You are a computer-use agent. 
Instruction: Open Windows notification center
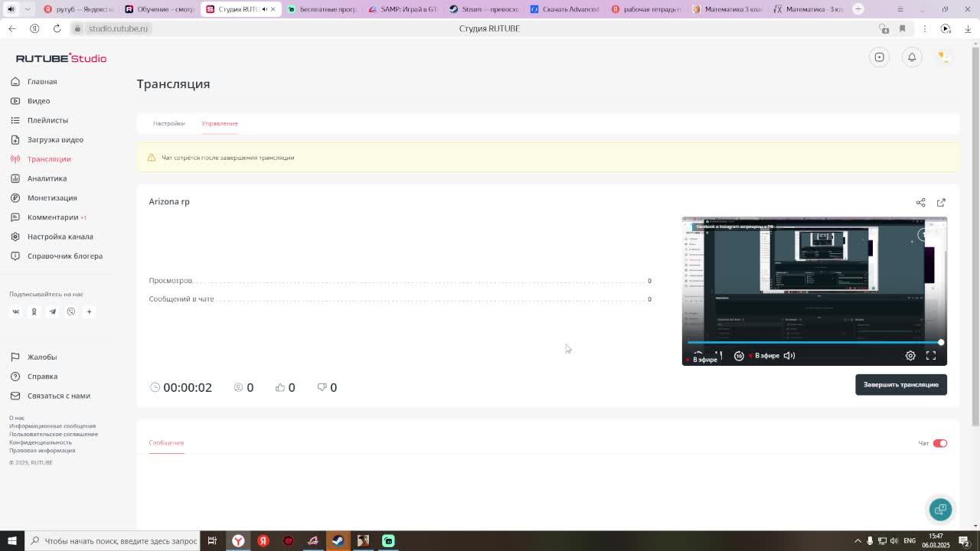click(964, 541)
